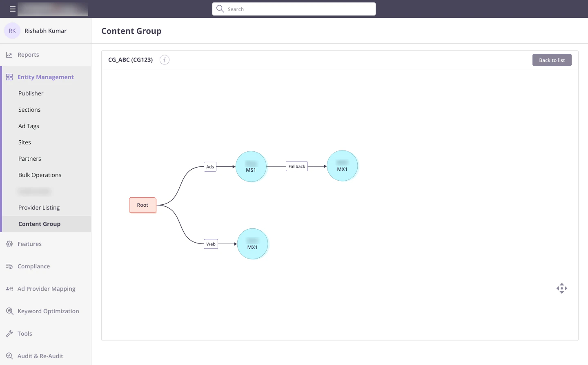Click the RK user avatar
588x365 pixels.
(12, 31)
